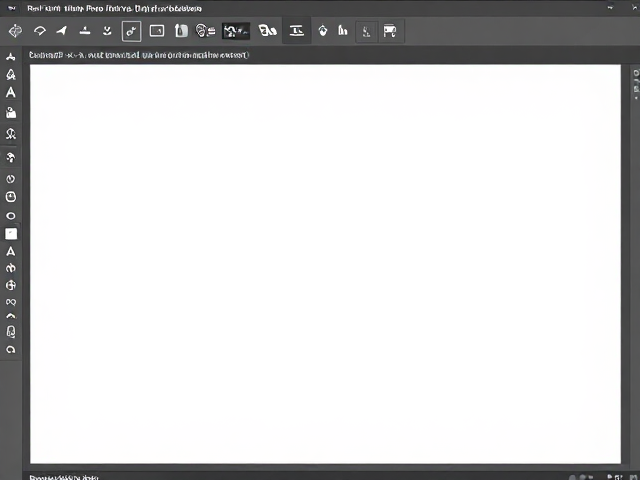The image size is (640, 480).
Task: Click the downward chevron download icon
Action: (107, 31)
